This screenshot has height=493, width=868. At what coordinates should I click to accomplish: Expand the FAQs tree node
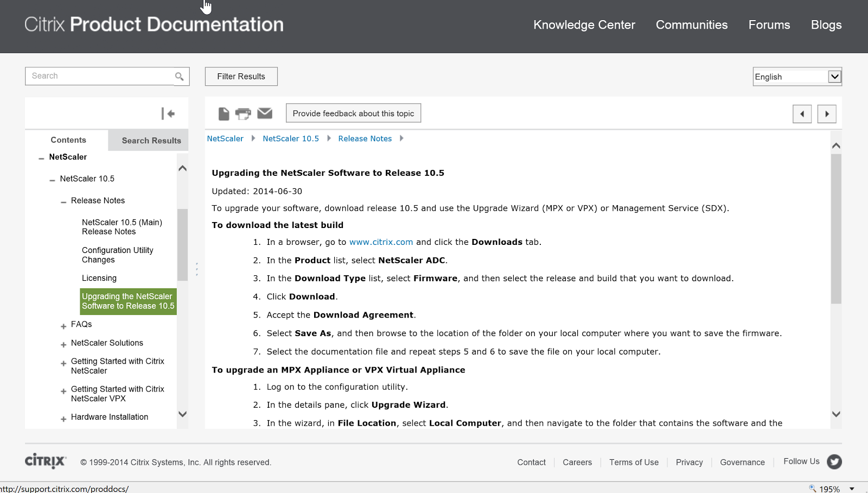click(63, 326)
